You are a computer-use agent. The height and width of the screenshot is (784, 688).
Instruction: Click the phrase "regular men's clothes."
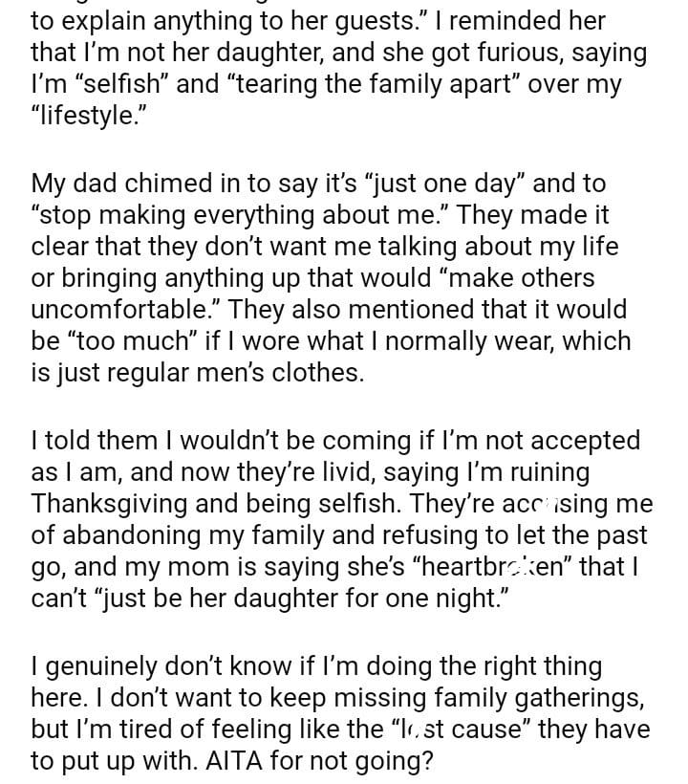(x=225, y=373)
